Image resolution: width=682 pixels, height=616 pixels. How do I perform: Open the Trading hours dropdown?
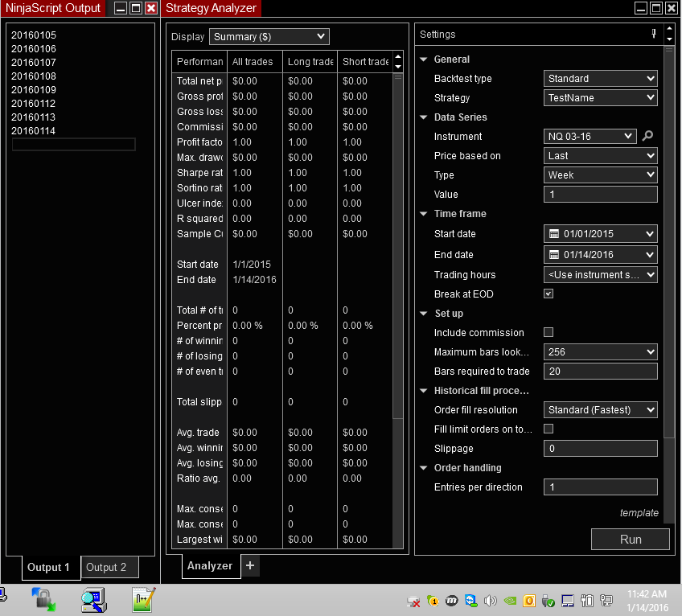coord(600,274)
